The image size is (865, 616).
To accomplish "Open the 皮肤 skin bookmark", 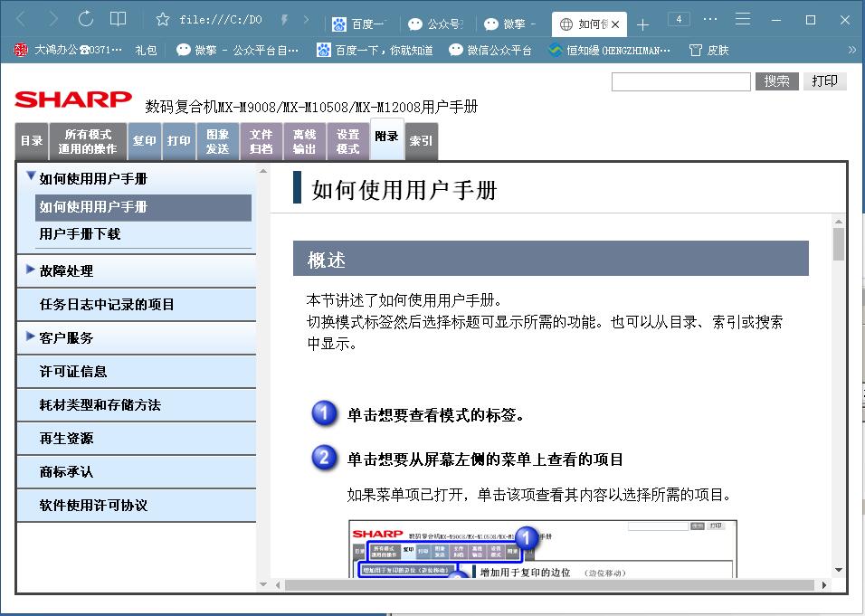I will pyautogui.click(x=709, y=50).
